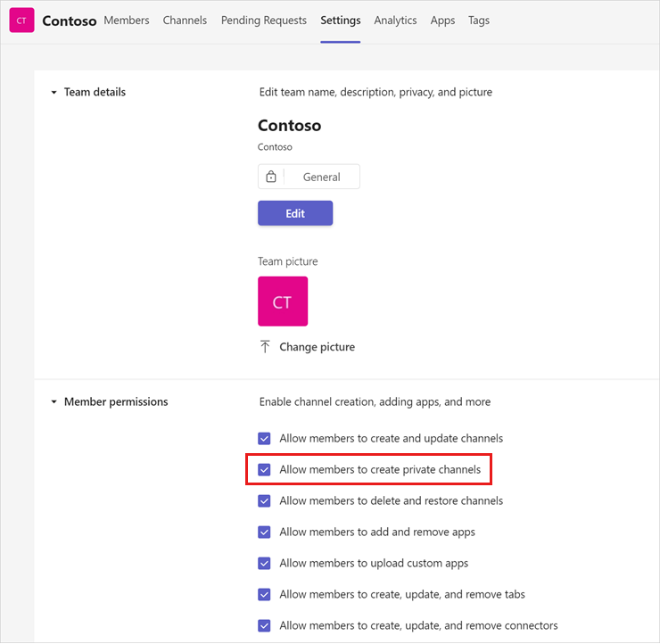Click the Edit button
This screenshot has width=660, height=644.
click(x=295, y=213)
